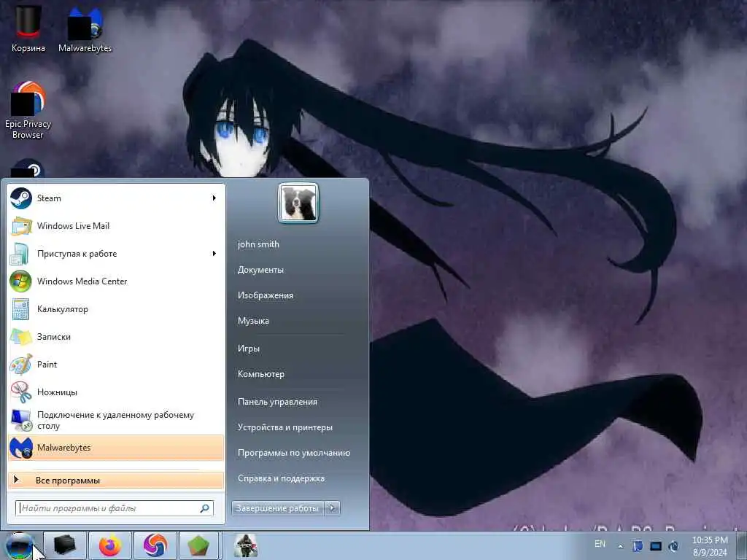The width and height of the screenshot is (747, 560).
Task: Open Firefox from the taskbar
Action: tap(110, 545)
